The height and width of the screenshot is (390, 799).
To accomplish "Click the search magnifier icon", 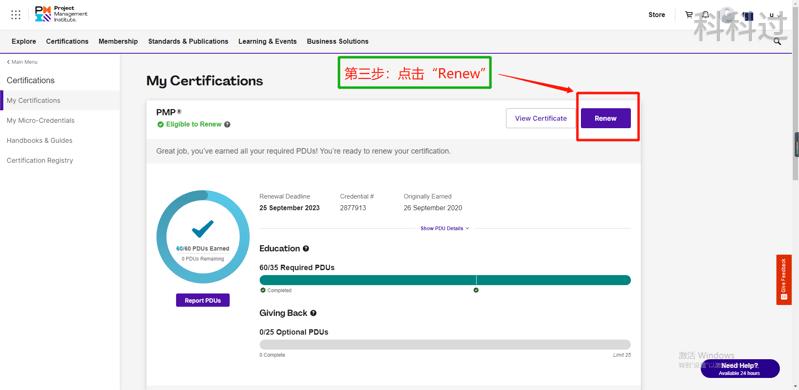I will point(777,41).
